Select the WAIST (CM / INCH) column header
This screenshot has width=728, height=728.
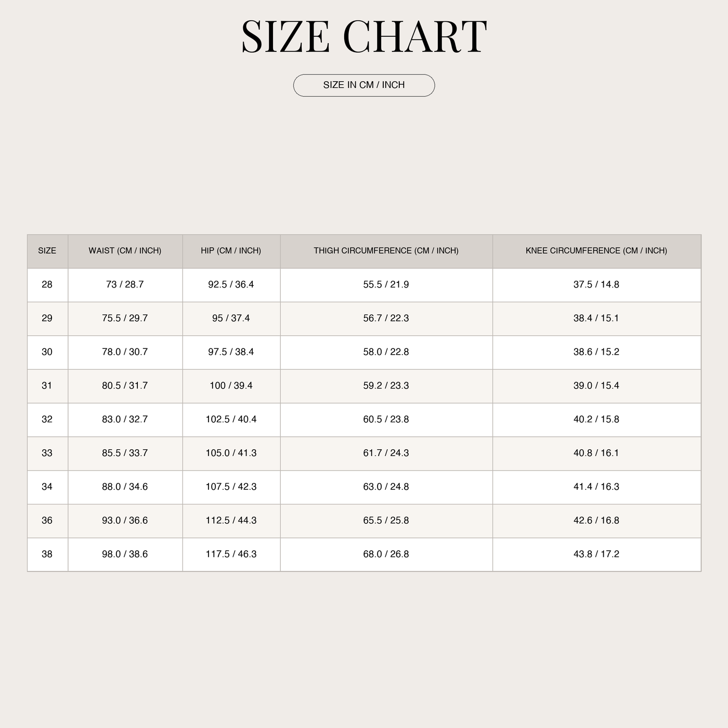click(x=125, y=251)
